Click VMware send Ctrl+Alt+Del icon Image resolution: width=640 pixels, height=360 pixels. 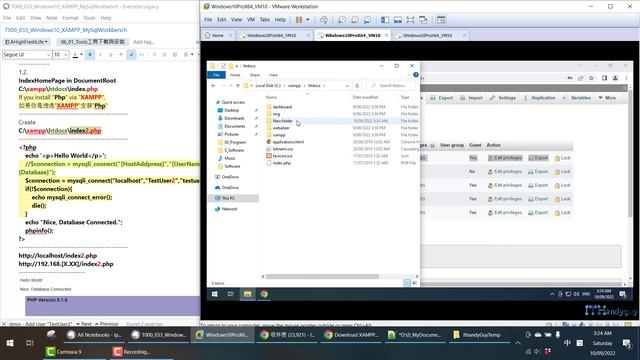point(324,20)
